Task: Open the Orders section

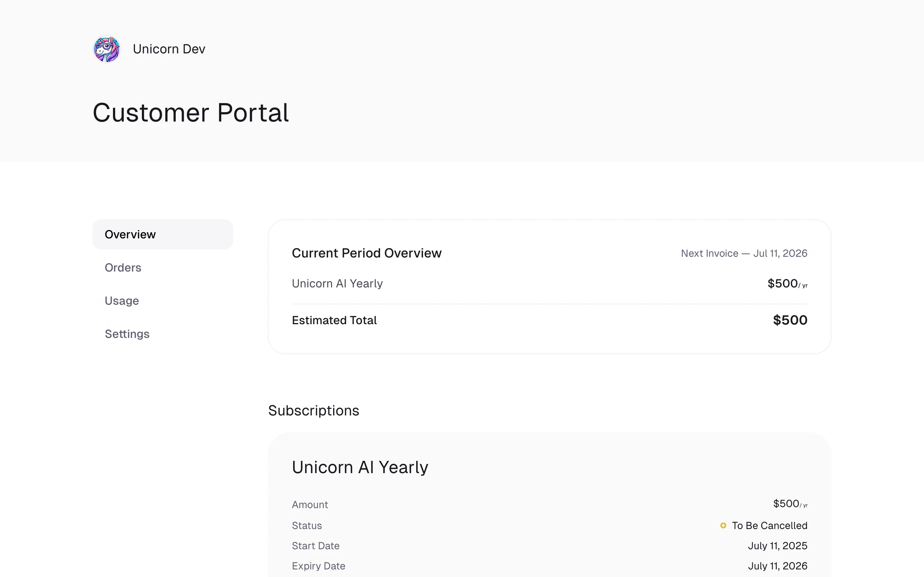Action: (123, 268)
